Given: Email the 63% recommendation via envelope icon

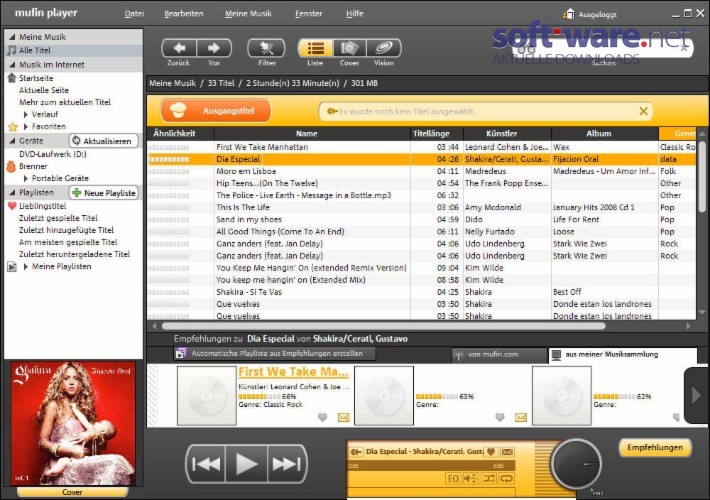Looking at the screenshot, I should coord(521,417).
